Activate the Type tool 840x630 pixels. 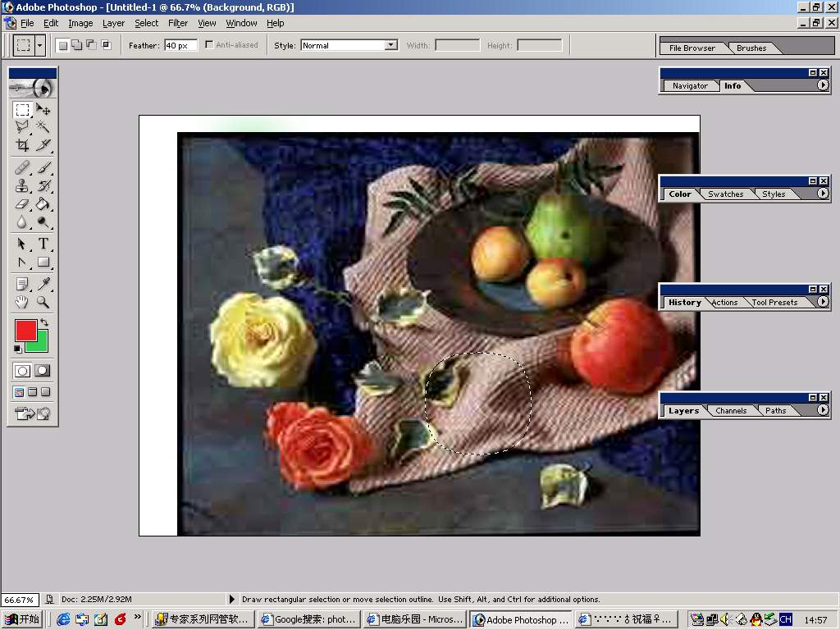pyautogui.click(x=43, y=244)
